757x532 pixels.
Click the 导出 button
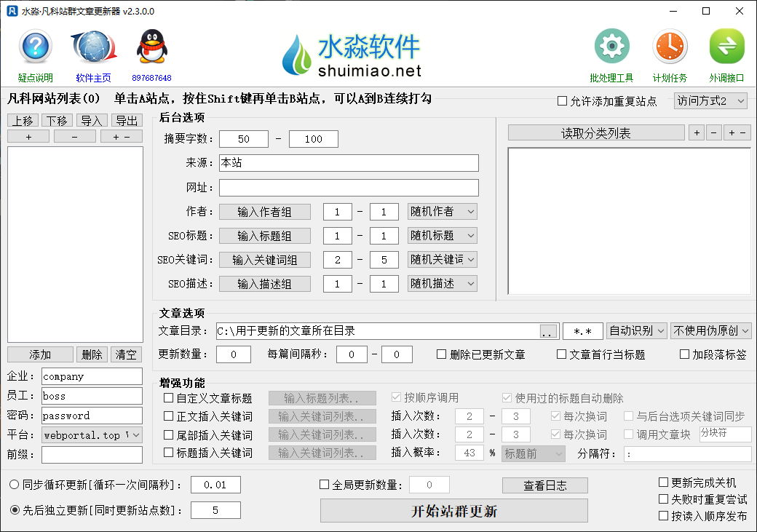coord(127,120)
